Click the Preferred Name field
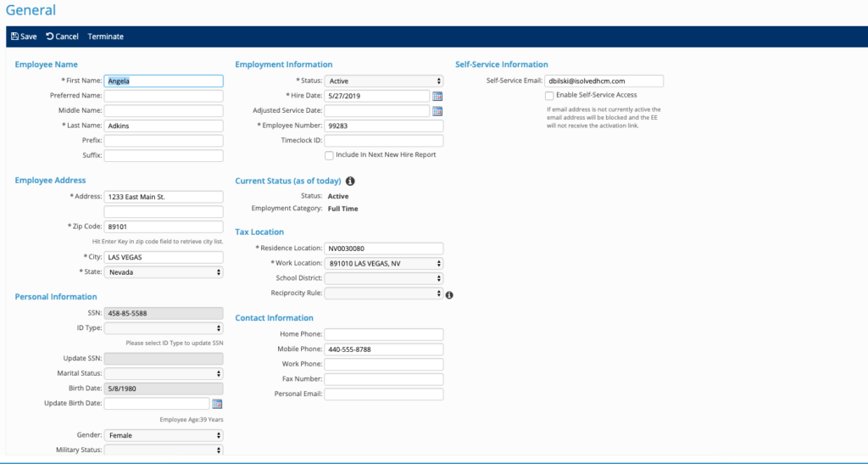This screenshot has width=868, height=464. pyautogui.click(x=164, y=96)
